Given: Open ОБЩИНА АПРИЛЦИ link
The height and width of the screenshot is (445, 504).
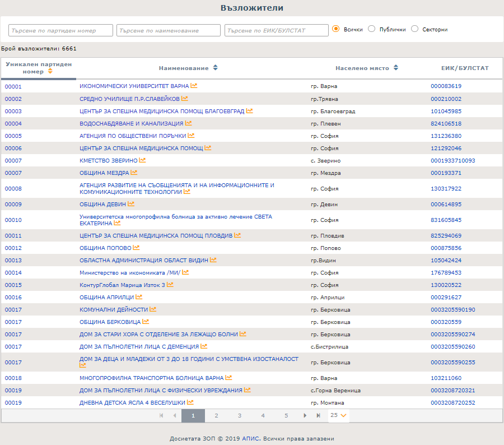Looking at the screenshot, I should click(x=106, y=297).
